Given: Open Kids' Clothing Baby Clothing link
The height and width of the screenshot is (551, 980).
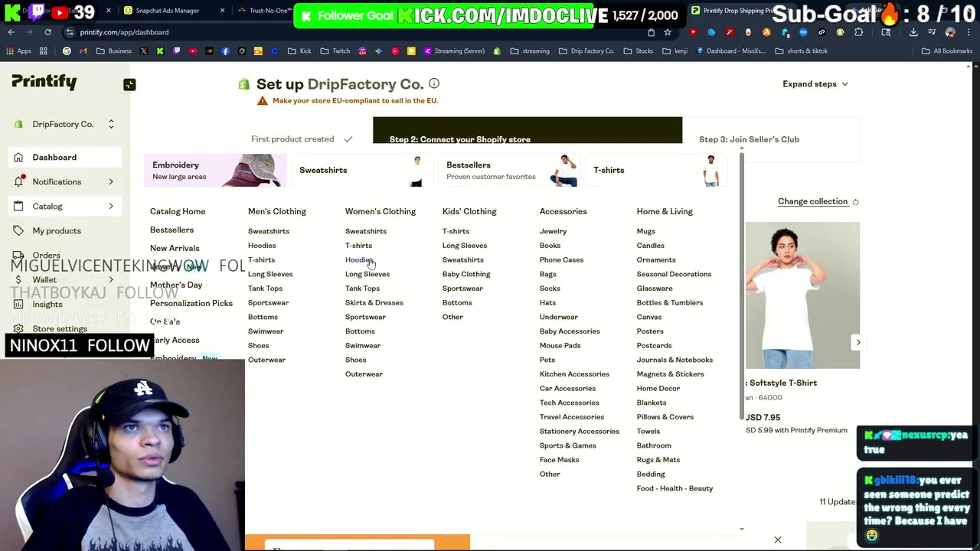Looking at the screenshot, I should 466,274.
